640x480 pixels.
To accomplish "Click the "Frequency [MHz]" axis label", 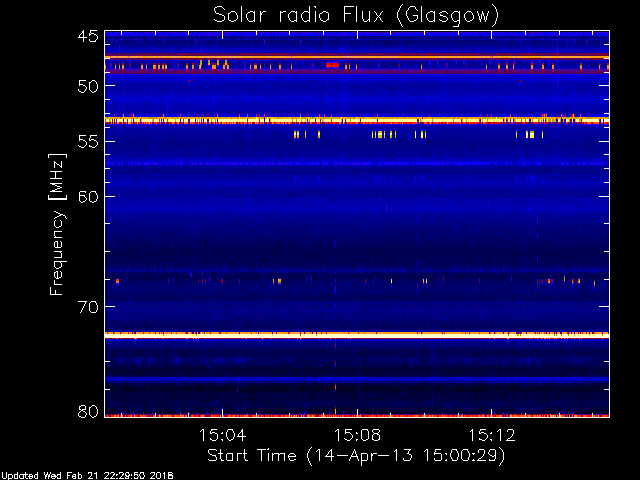I will point(57,224).
